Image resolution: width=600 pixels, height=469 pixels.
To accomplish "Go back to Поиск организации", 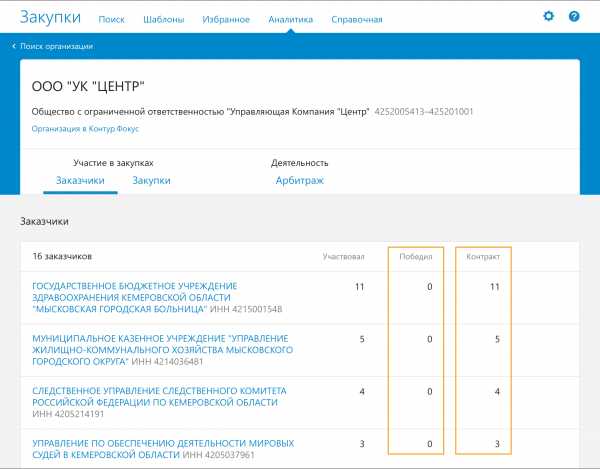I will tap(56, 46).
